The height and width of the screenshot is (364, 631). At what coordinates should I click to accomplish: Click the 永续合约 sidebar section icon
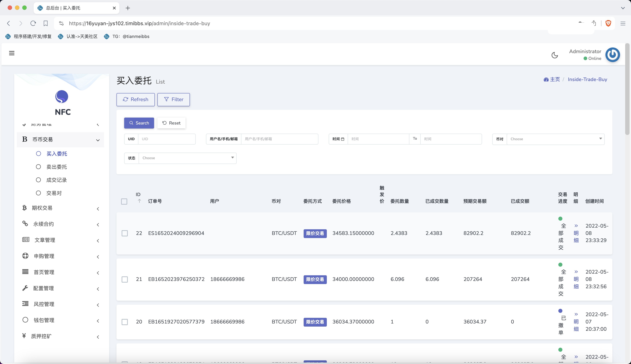click(25, 224)
